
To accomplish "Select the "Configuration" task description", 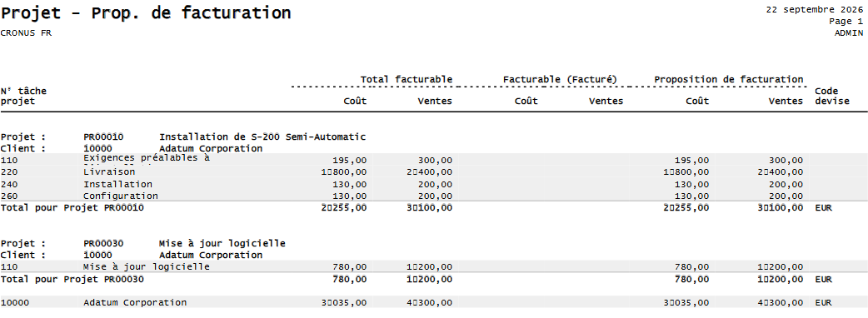I will [121, 196].
